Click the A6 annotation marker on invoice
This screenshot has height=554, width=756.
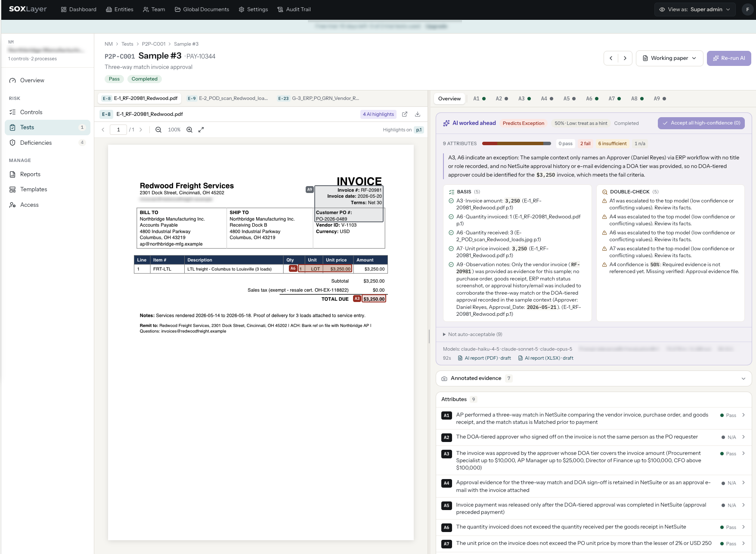coord(293,268)
